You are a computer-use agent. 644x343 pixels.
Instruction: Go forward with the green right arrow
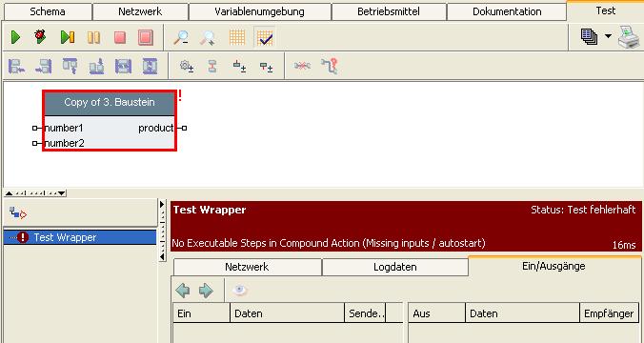click(x=206, y=291)
